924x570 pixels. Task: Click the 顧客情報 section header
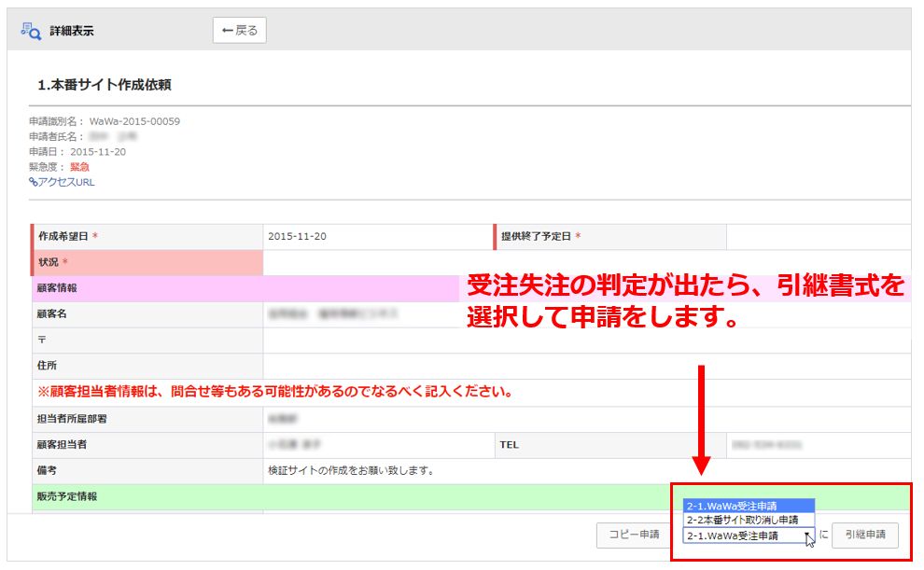tap(58, 288)
